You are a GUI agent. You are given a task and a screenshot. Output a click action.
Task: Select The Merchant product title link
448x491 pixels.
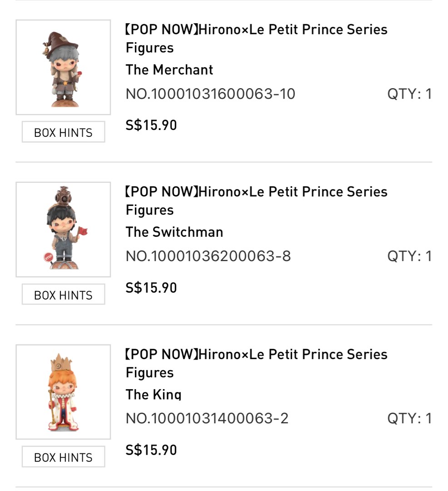coord(256,38)
